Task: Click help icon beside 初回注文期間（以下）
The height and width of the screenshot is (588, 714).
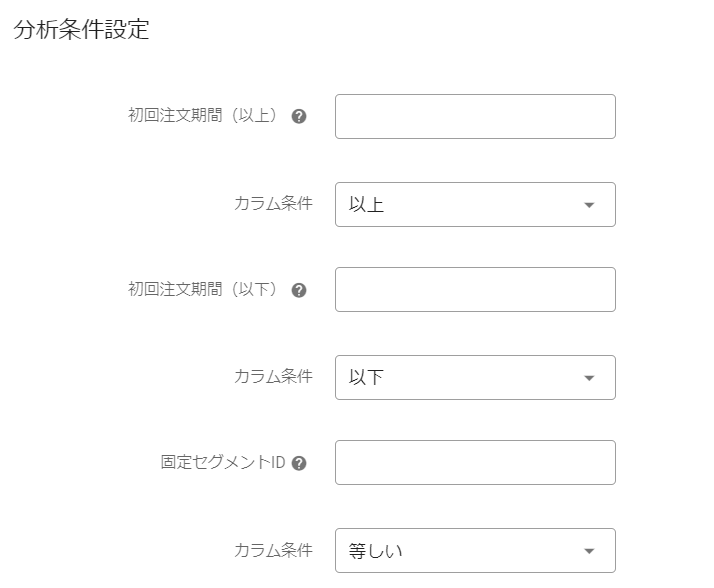Action: 298,290
